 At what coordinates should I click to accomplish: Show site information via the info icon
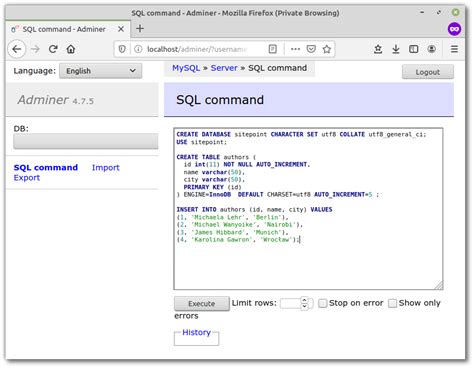tap(138, 49)
